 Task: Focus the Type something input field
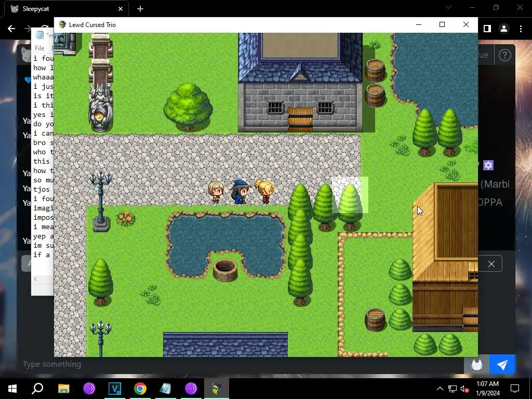click(x=241, y=364)
